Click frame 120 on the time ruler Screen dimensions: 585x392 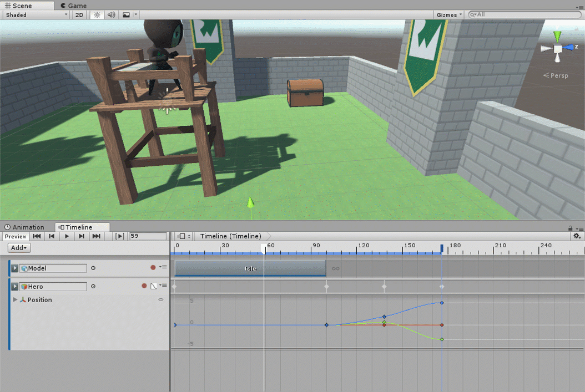[x=357, y=248]
